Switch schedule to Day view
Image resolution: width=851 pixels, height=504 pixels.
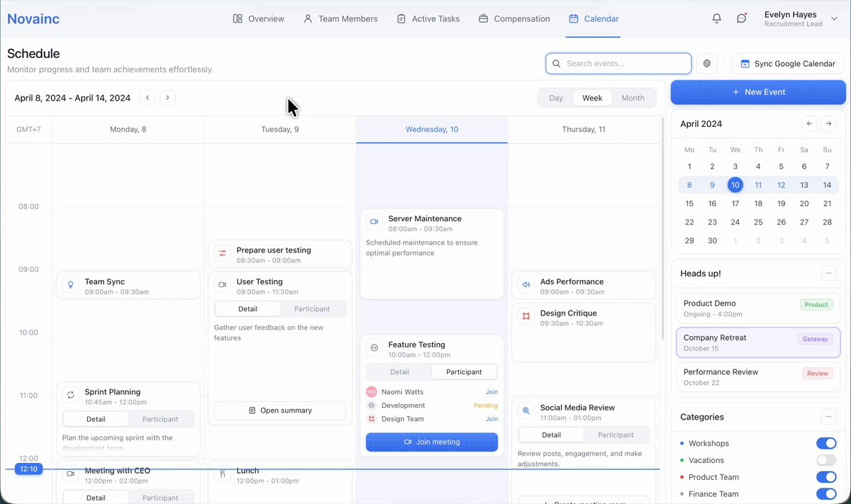tap(556, 98)
